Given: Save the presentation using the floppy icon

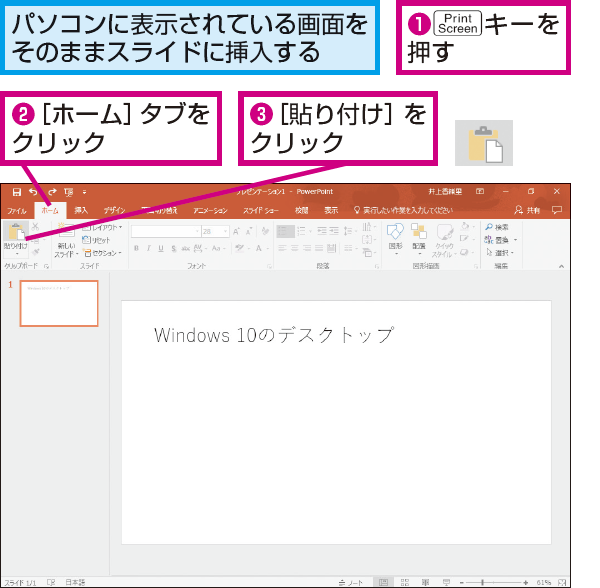Looking at the screenshot, I should pyautogui.click(x=16, y=192).
